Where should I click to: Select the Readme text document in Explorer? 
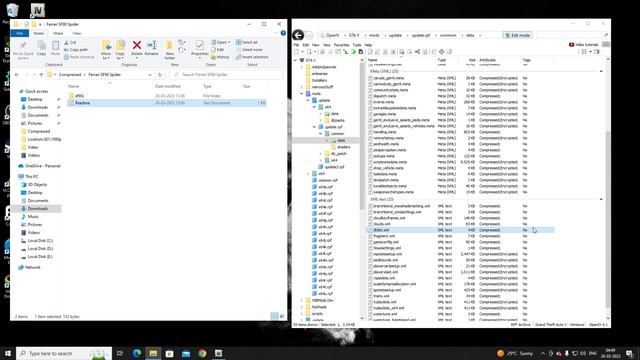pos(167,103)
